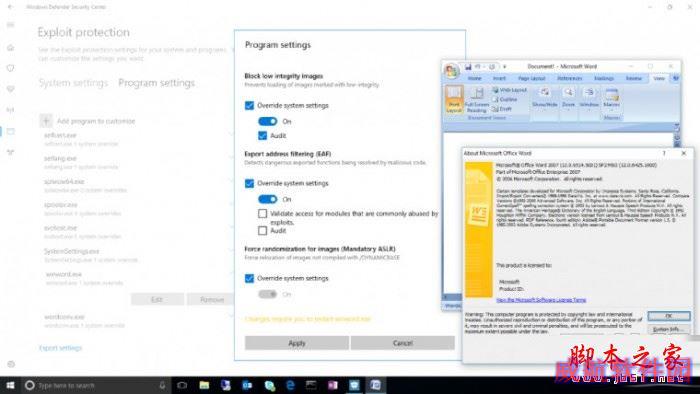
Task: Open the Insert tab in Word
Action: (x=499, y=79)
